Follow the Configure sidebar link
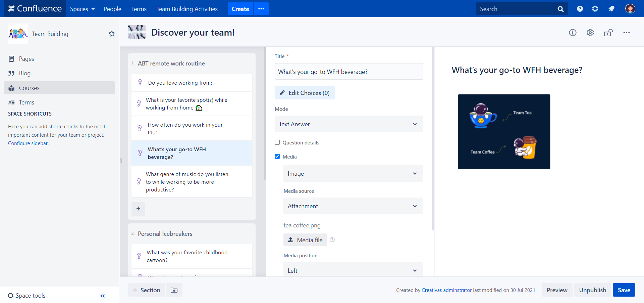Image resolution: width=644 pixels, height=303 pixels. click(28, 143)
